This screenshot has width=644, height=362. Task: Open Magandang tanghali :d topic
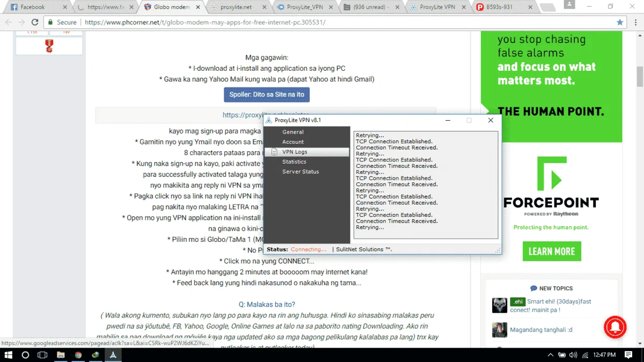pos(541,329)
